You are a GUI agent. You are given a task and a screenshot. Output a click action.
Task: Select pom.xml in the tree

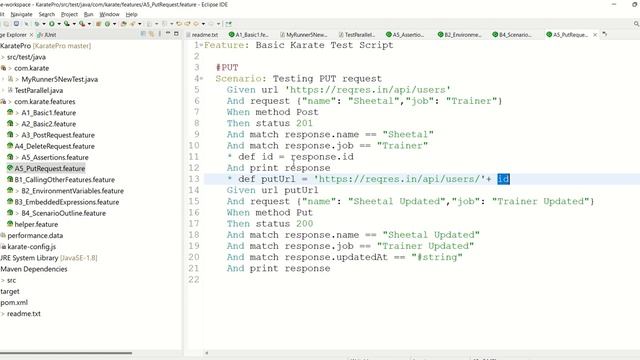14,302
